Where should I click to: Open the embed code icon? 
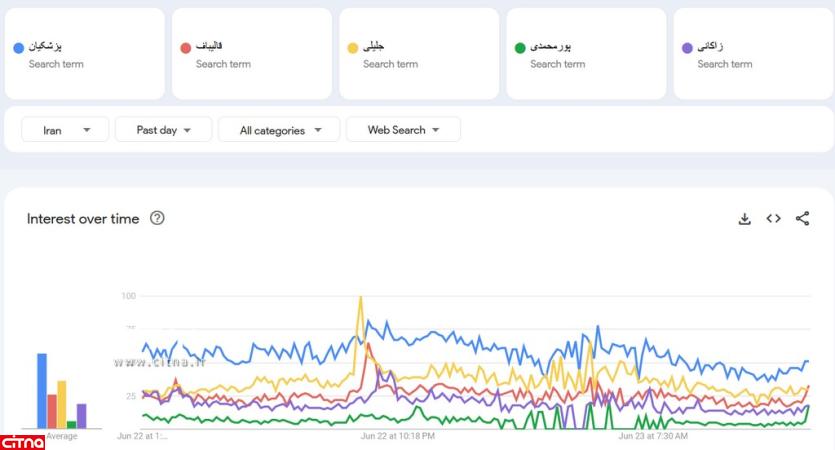773,219
